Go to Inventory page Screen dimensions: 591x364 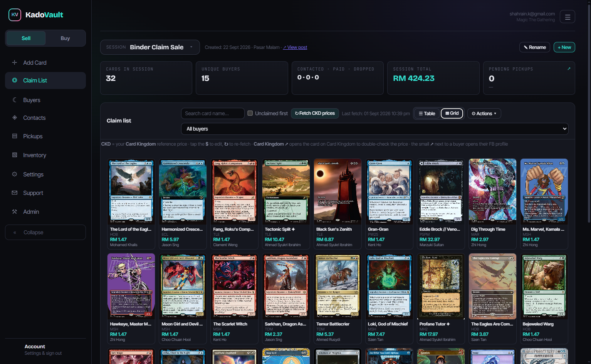[45, 155]
